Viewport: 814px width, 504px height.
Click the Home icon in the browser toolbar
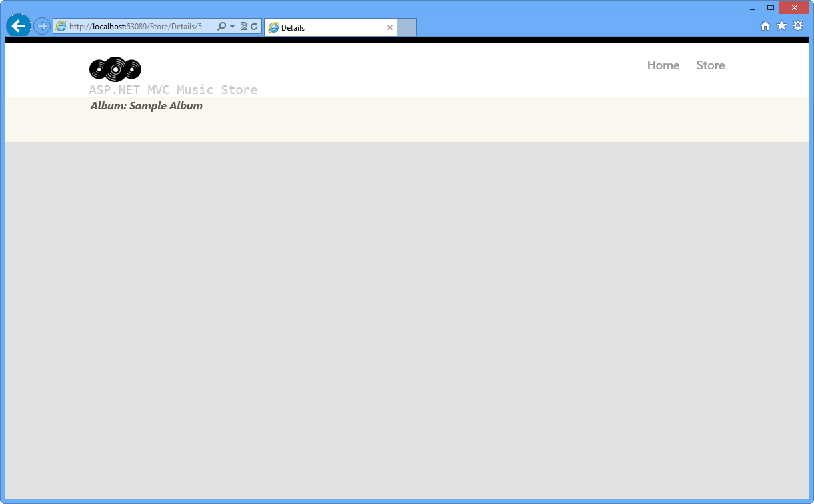point(765,25)
